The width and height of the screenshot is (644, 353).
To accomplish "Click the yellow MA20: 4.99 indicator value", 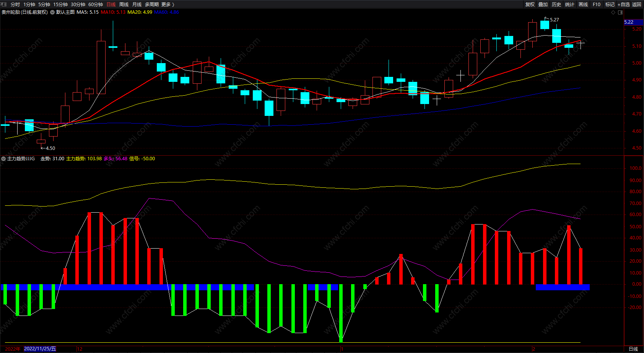I will (140, 12).
